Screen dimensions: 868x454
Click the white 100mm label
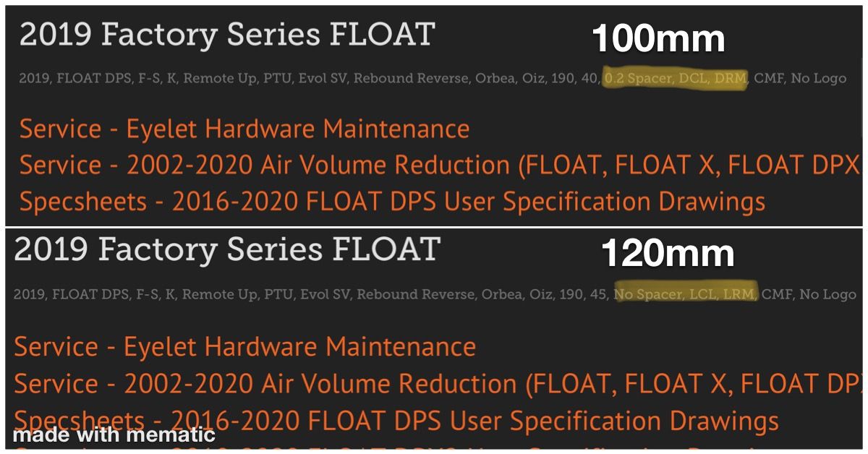click(658, 39)
